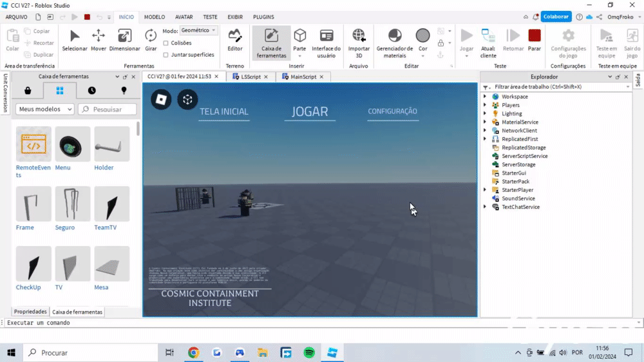This screenshot has width=644, height=362.
Task: Click the notifications bell icon
Action: click(x=536, y=17)
